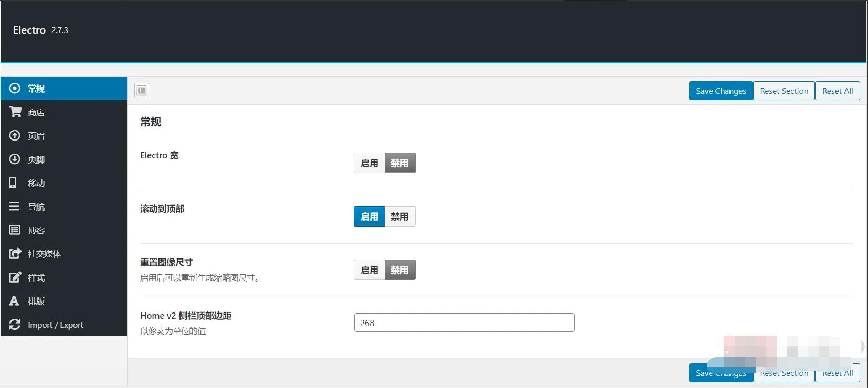
Task: Enable Electro 宽 with 启用
Action: tap(369, 163)
